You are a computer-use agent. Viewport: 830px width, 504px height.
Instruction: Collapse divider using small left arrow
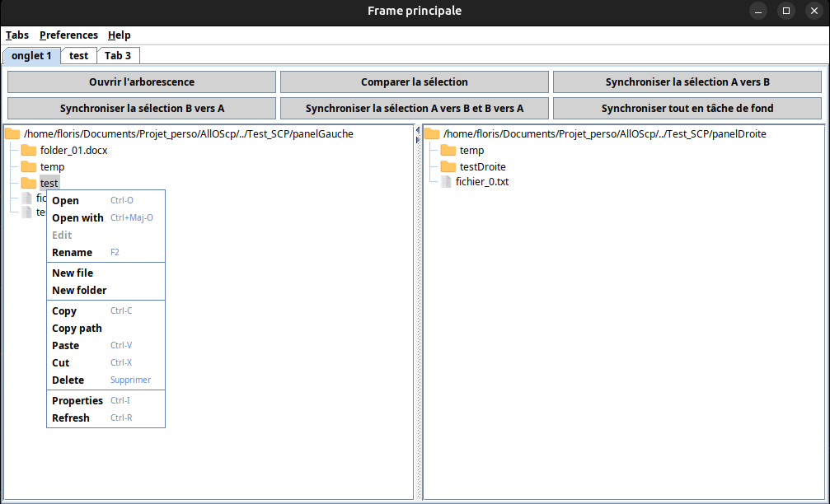[417, 132]
